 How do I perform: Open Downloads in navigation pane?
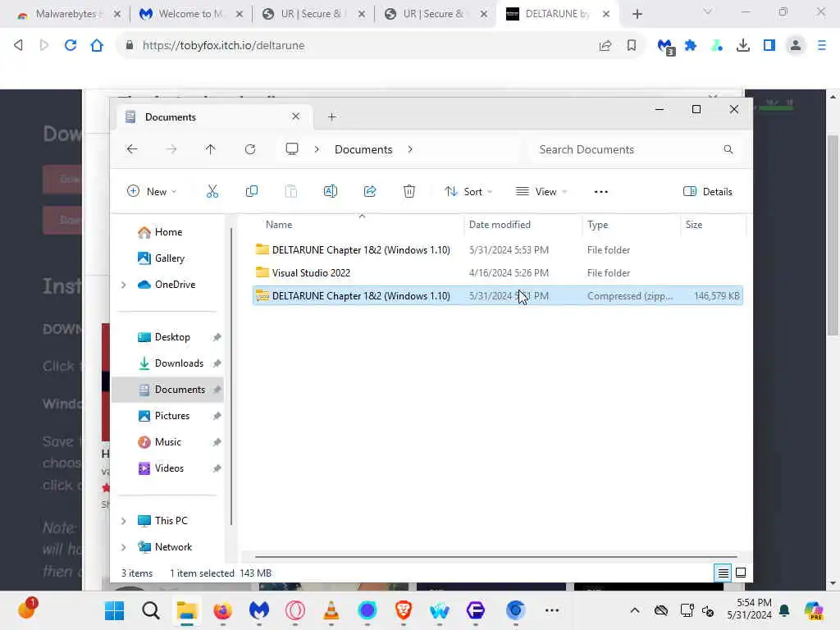(x=167, y=363)
